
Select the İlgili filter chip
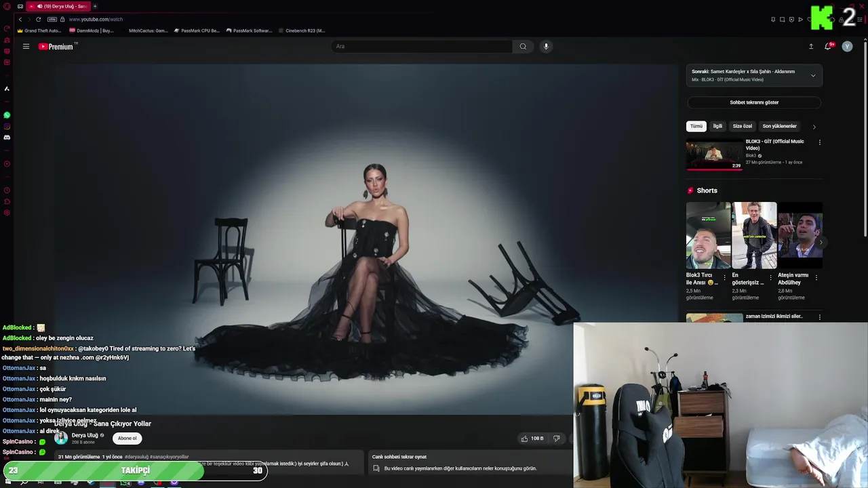tap(717, 126)
